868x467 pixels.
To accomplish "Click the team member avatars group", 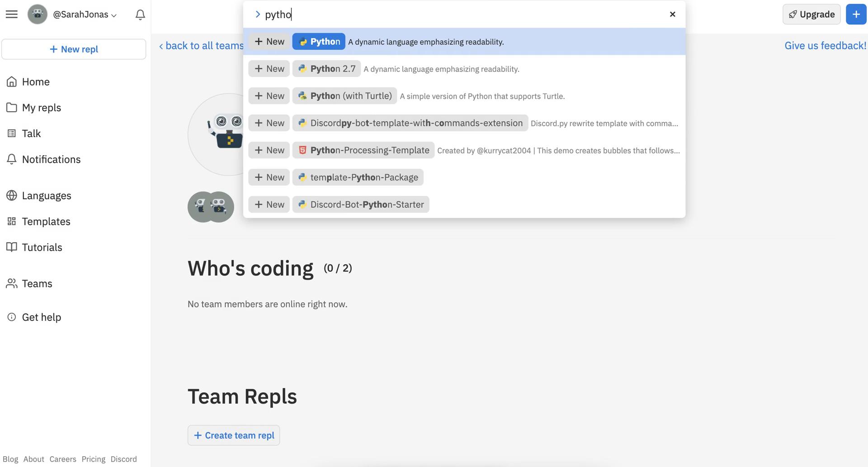I will tap(211, 207).
